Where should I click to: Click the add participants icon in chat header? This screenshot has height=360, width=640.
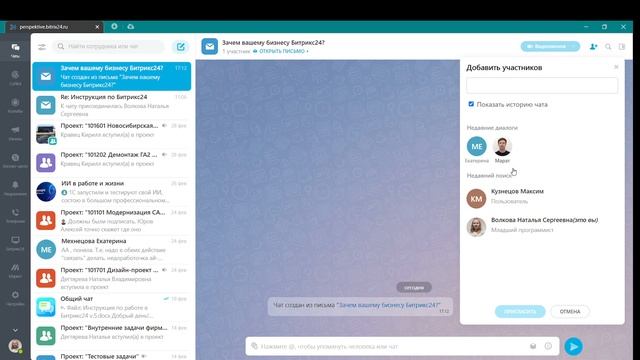(x=593, y=47)
